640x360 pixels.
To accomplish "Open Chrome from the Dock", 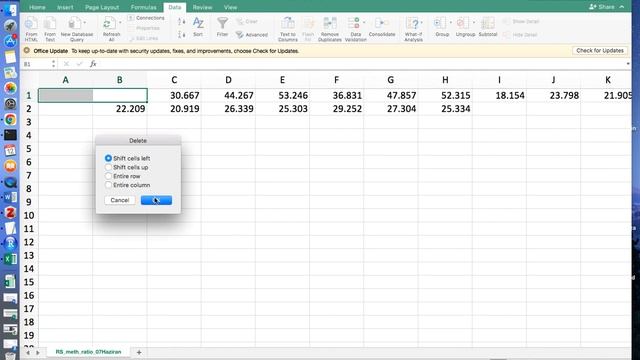I will pos(10,119).
